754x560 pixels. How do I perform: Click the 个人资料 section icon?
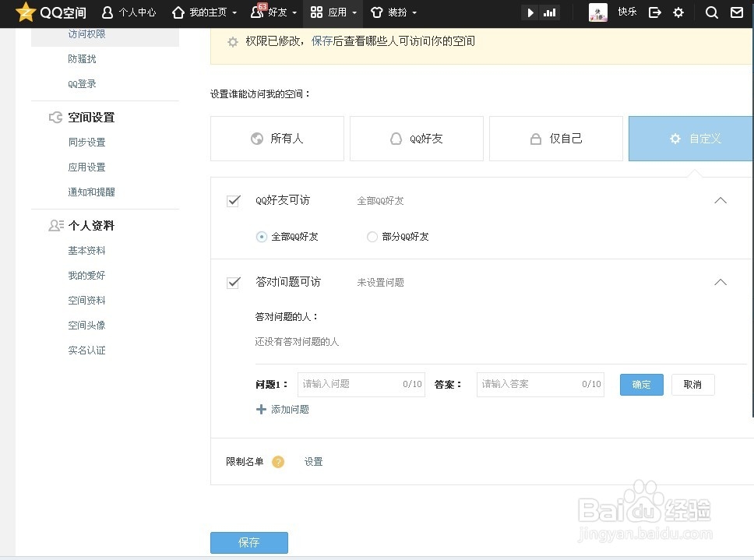(x=56, y=225)
